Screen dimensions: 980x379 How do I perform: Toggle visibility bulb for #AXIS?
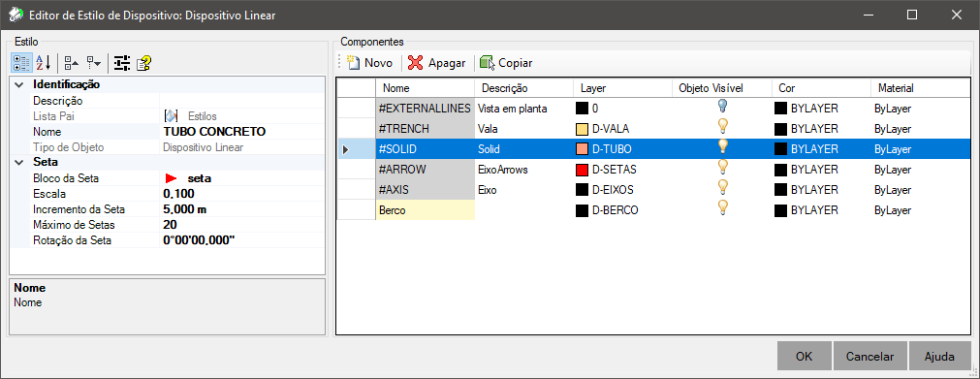coord(722,186)
